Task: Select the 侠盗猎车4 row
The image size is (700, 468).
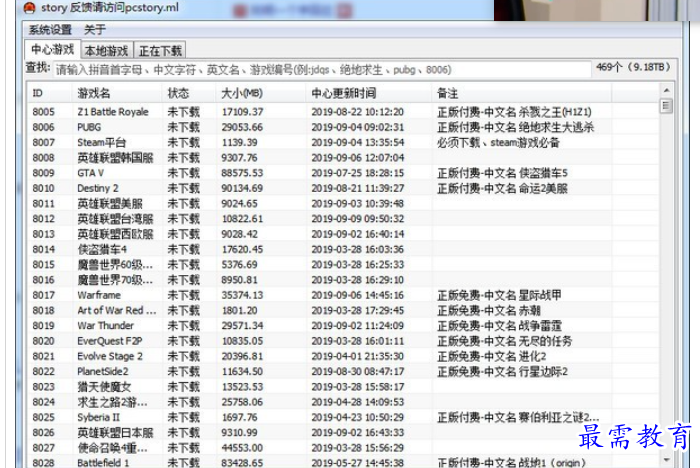Action: pos(343,249)
